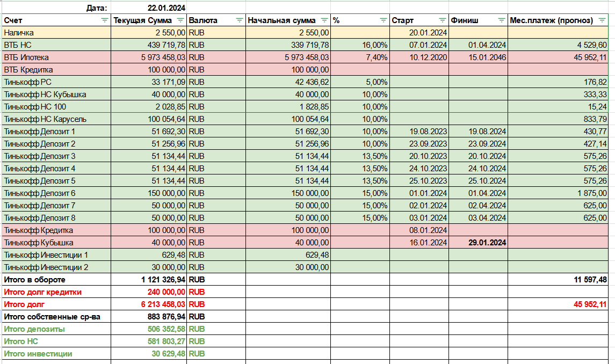Select the start date 10.12.2020
The width and height of the screenshot is (615, 364).
[x=419, y=57]
